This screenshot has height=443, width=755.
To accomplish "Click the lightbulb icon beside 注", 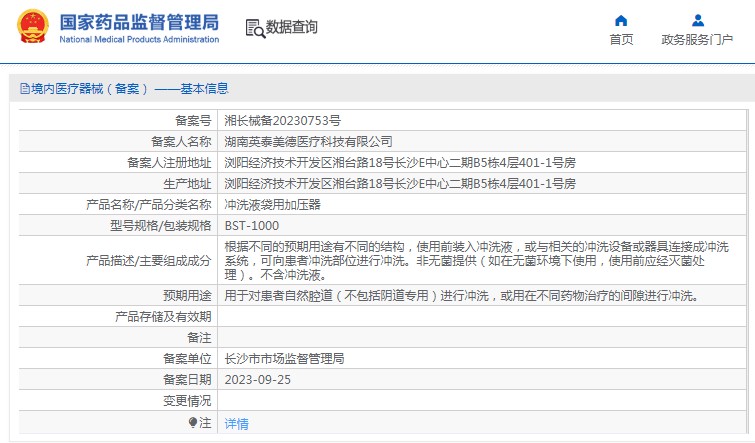I will (193, 423).
